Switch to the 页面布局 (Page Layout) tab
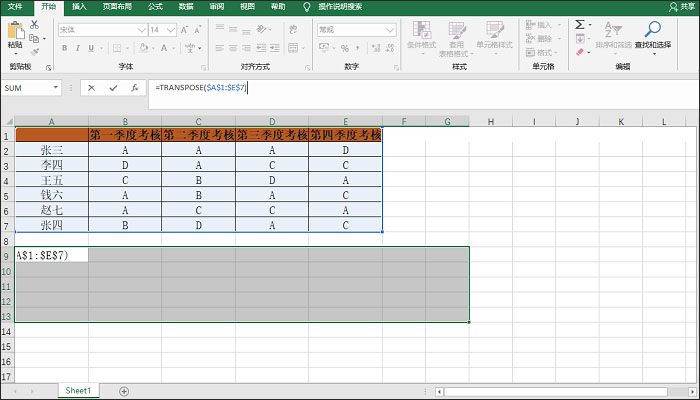Viewport: 700px width, 400px height. pyautogui.click(x=117, y=7)
